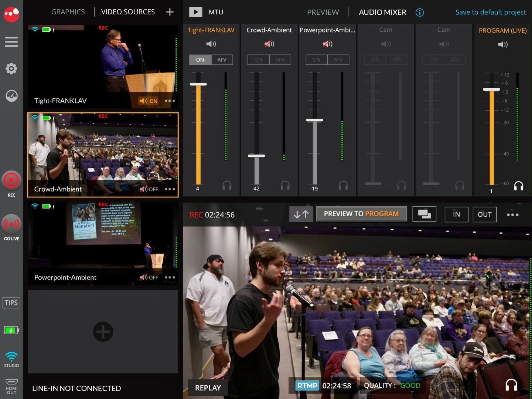Viewport: 532px width, 399px height.
Task: Toggle PROGRAM (LIVE) headphones monitor
Action: click(x=519, y=186)
